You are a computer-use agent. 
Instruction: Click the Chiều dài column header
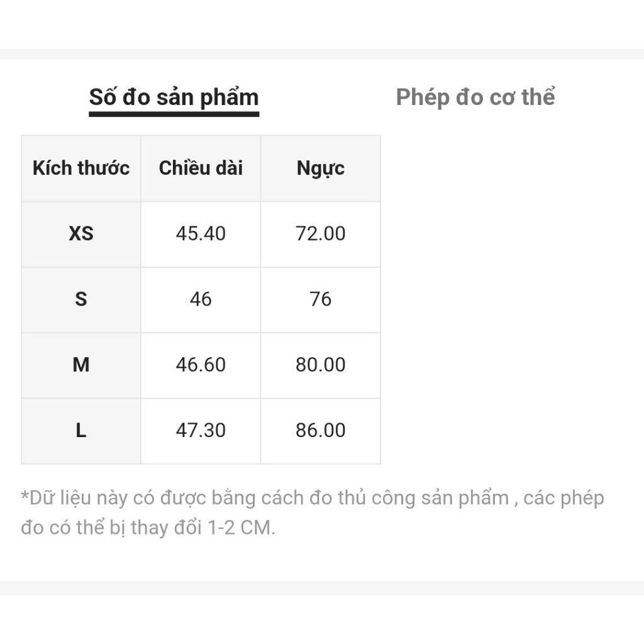pyautogui.click(x=201, y=168)
